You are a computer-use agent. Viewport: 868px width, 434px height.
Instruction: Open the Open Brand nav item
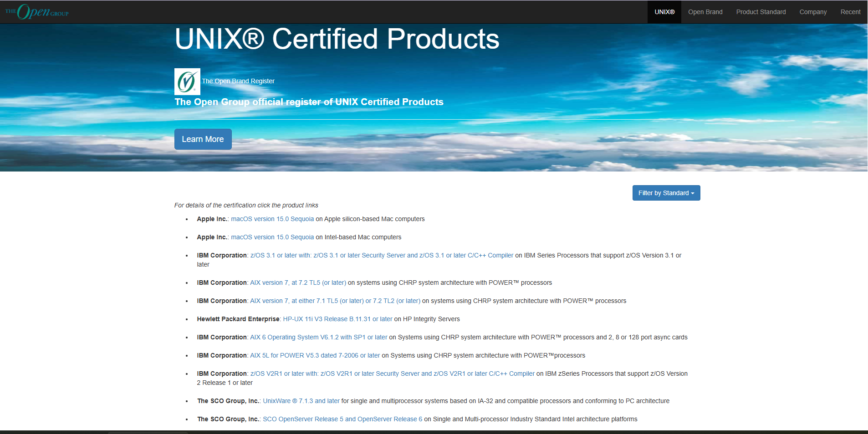(705, 12)
